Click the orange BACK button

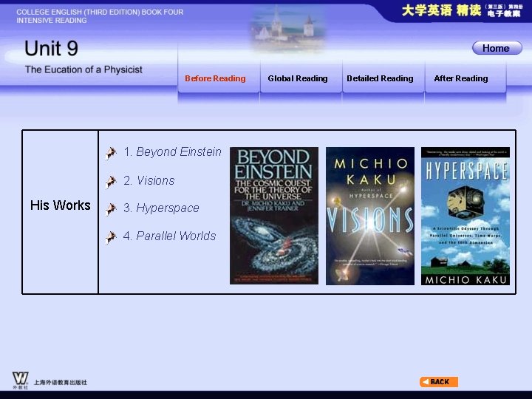pos(439,382)
